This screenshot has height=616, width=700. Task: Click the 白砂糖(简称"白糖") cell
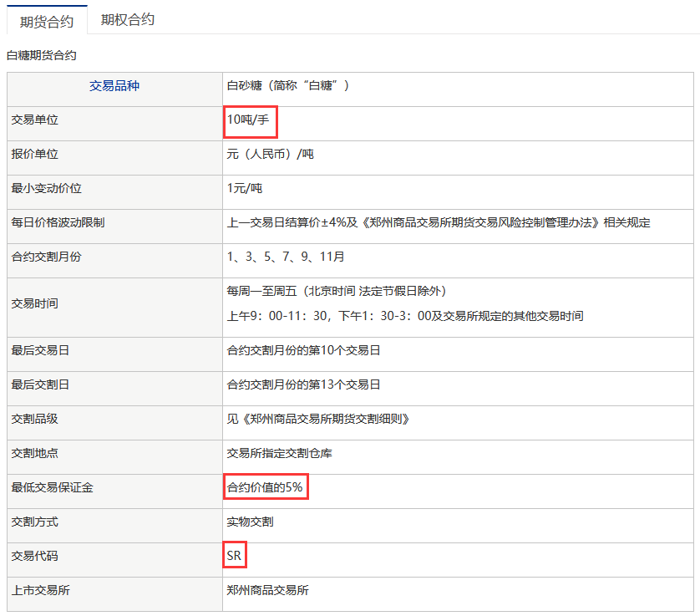(x=288, y=85)
